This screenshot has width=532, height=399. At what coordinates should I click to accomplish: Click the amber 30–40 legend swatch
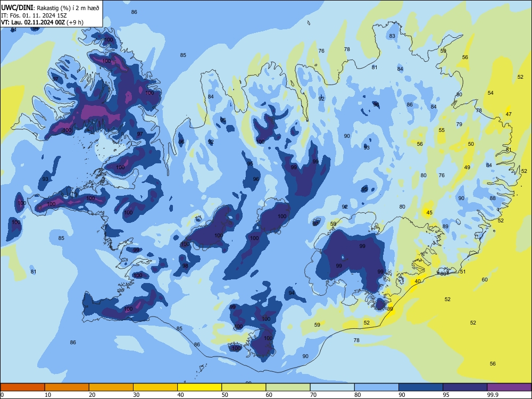coord(155,387)
